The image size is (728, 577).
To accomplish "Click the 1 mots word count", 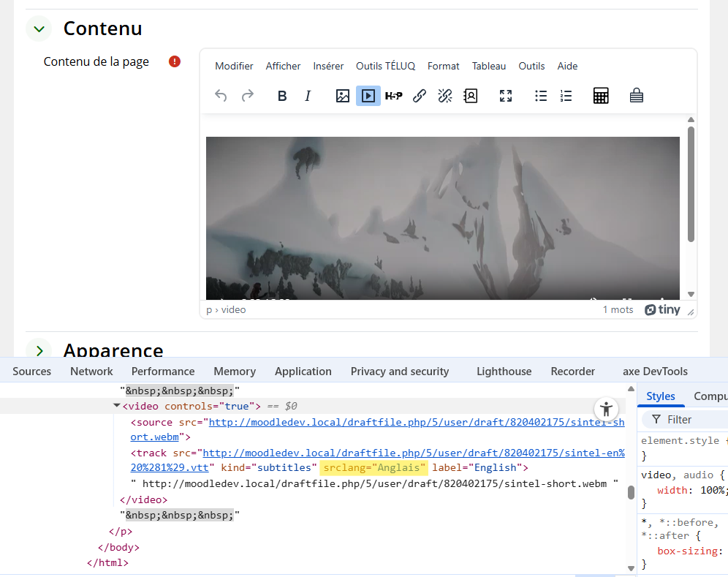I will click(618, 309).
